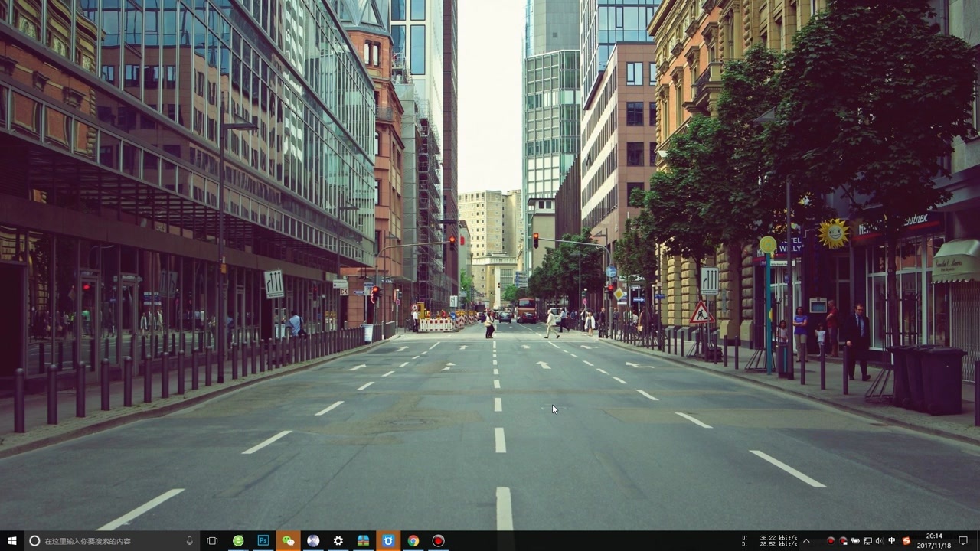Switch Chinese input mode indicator

tap(891, 541)
